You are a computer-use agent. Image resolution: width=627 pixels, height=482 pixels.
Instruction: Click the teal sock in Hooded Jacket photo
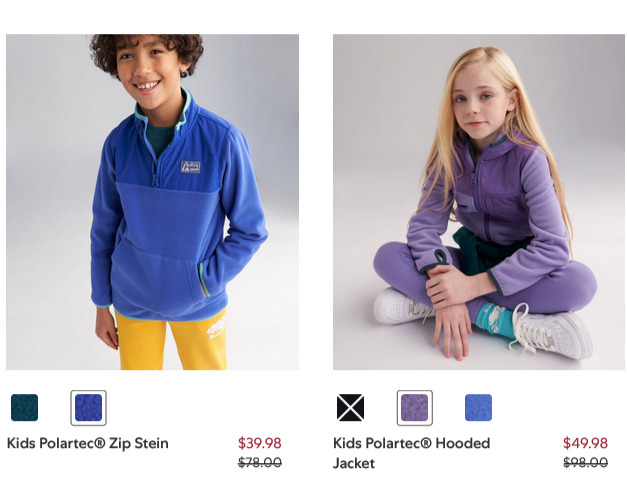tap(494, 320)
